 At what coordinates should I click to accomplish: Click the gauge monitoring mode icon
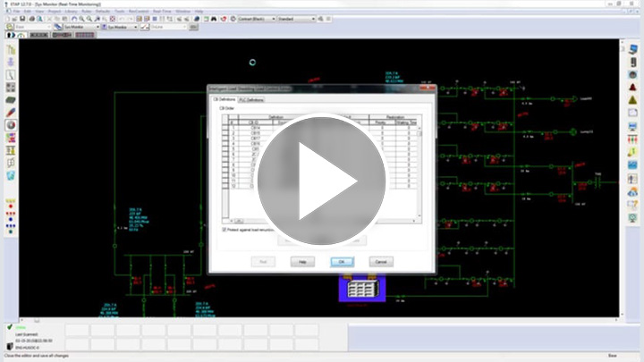point(21,35)
